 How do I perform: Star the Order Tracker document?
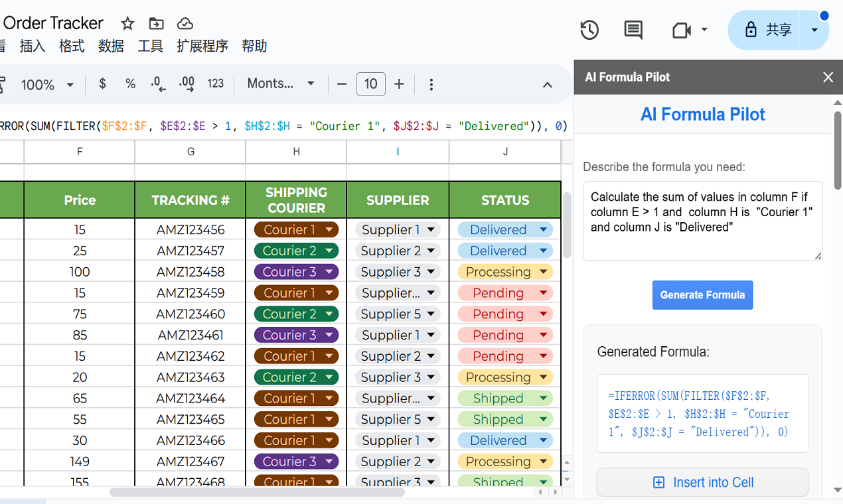click(127, 24)
